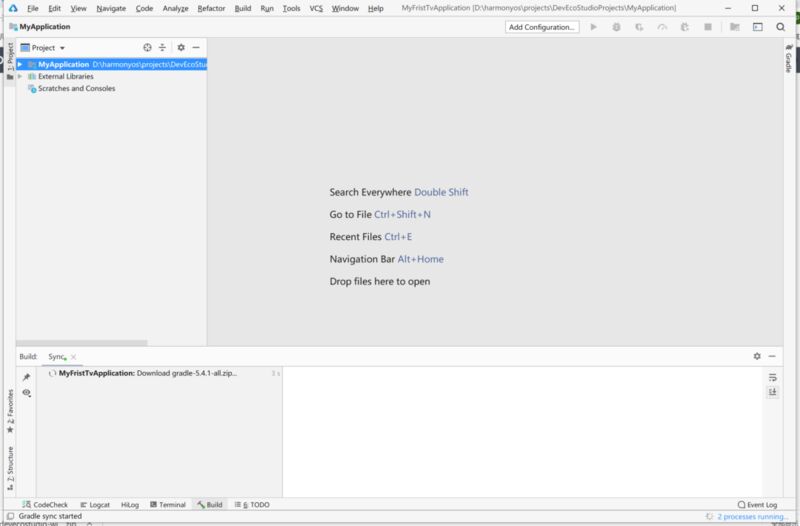Toggle the Build tool window button
Image resolution: width=800 pixels, height=526 pixels.
210,505
